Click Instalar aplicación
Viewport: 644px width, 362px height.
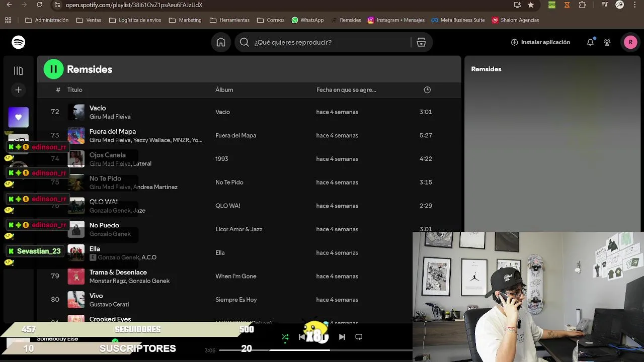tap(540, 42)
